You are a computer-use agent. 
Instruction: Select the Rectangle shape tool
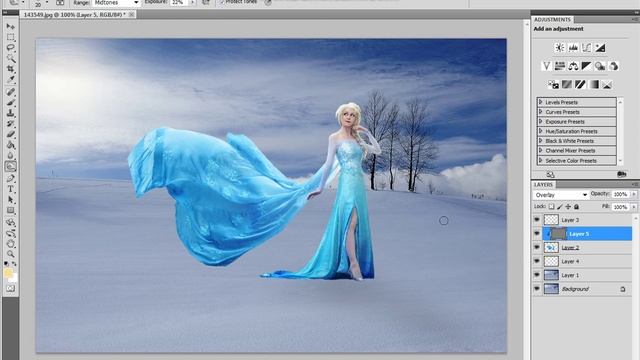coord(11,211)
